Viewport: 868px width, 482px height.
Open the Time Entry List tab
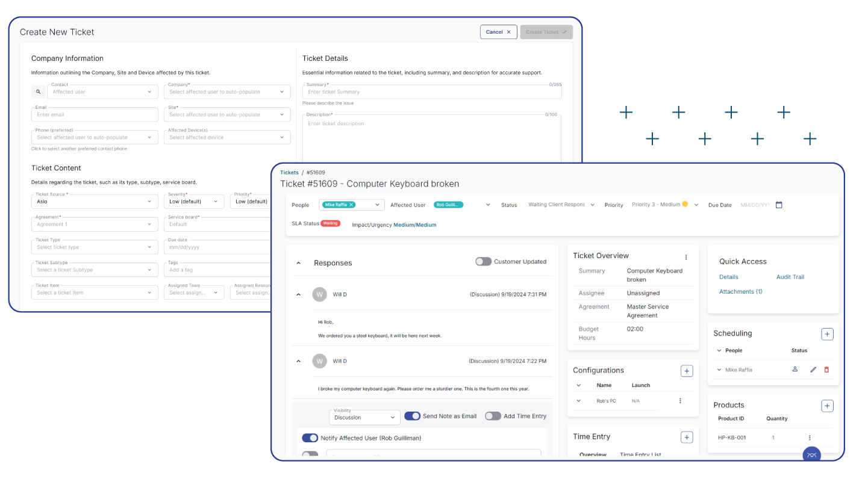[x=640, y=454]
